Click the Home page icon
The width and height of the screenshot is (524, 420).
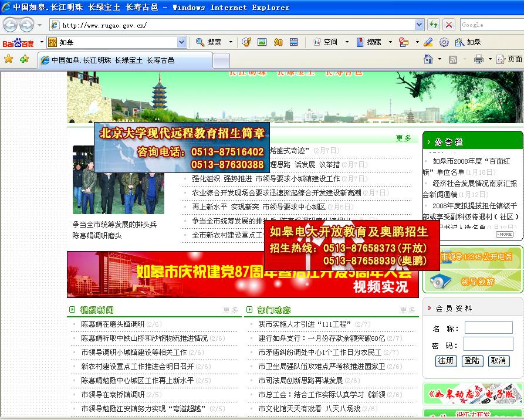[x=428, y=59]
